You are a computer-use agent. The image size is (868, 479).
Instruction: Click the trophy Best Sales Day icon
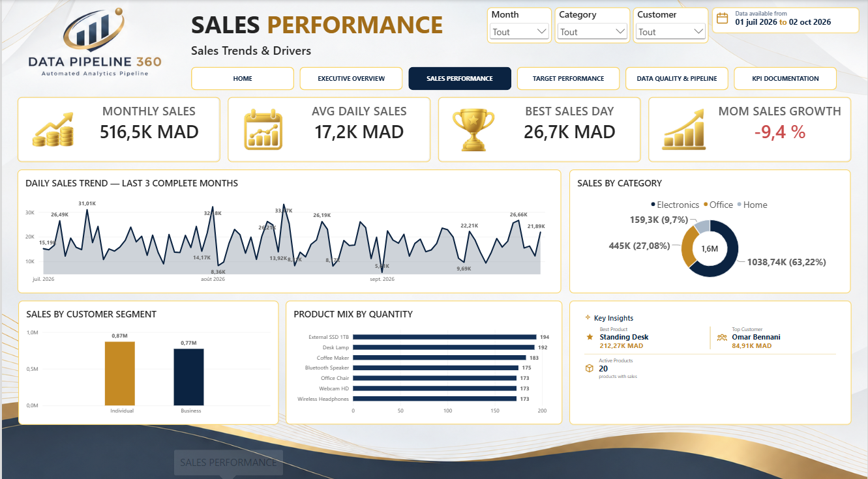click(x=473, y=129)
